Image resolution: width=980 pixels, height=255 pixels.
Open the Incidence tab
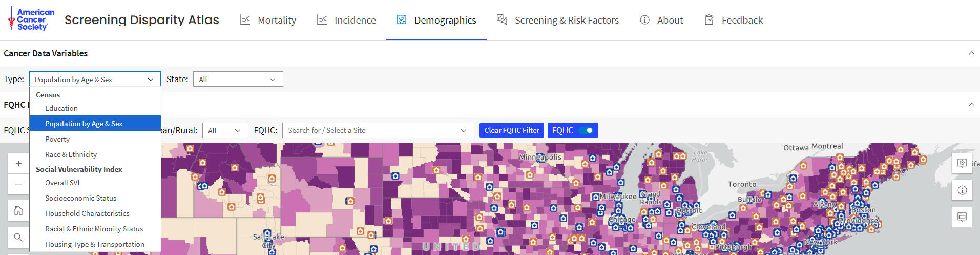346,20
